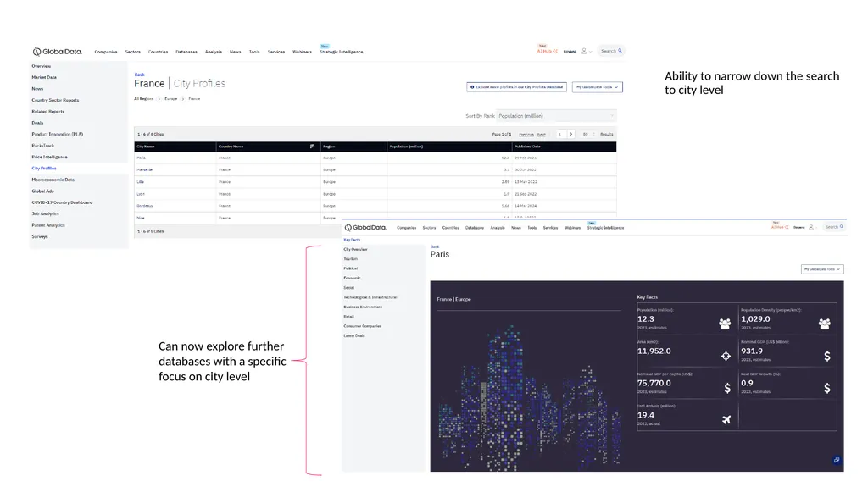
Task: Click the Nominal GDP dollar icon
Action: (x=827, y=356)
